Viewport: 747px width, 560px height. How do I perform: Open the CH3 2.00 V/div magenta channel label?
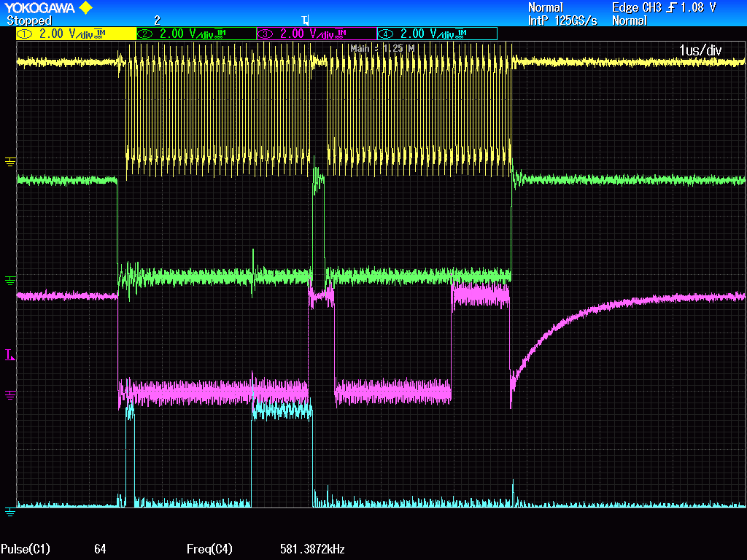[317, 34]
